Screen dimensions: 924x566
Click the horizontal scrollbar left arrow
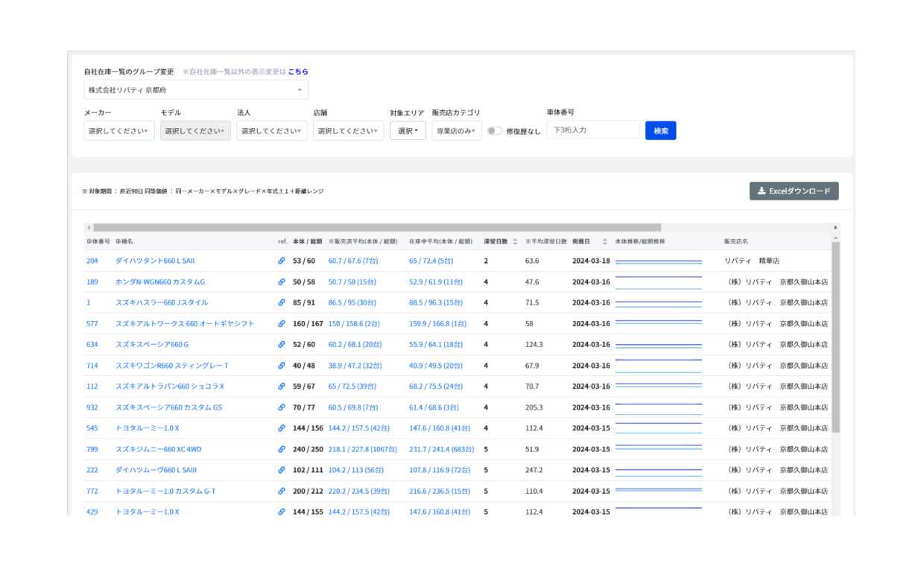[x=89, y=227]
